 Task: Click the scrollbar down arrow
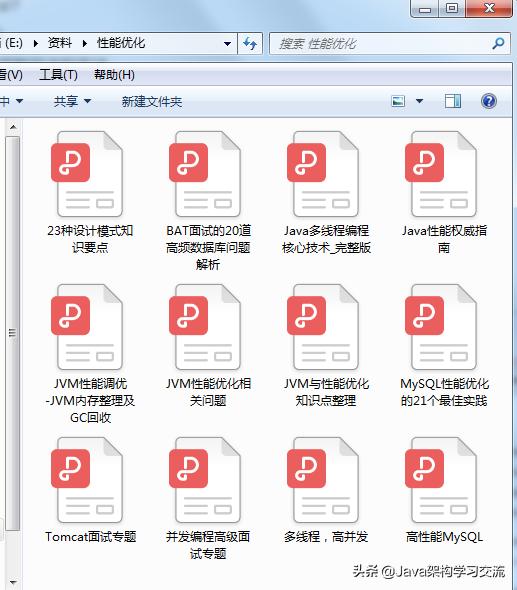click(x=13, y=582)
